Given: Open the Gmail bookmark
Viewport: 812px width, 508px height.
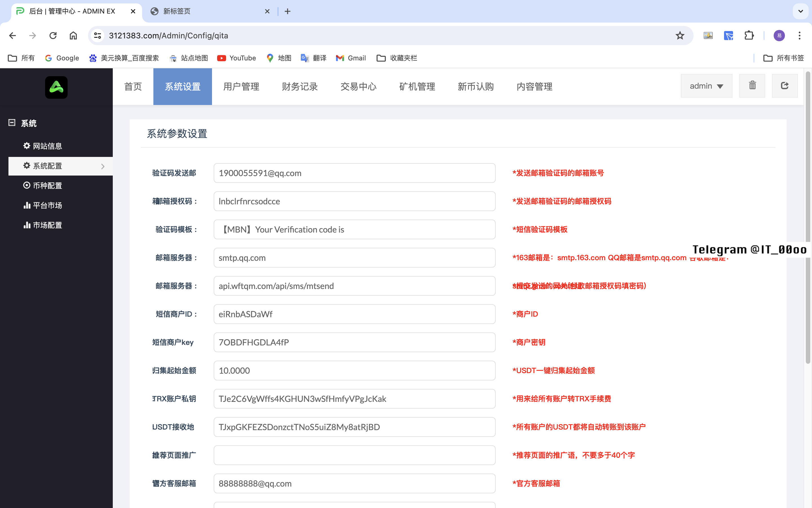Looking at the screenshot, I should 351,58.
